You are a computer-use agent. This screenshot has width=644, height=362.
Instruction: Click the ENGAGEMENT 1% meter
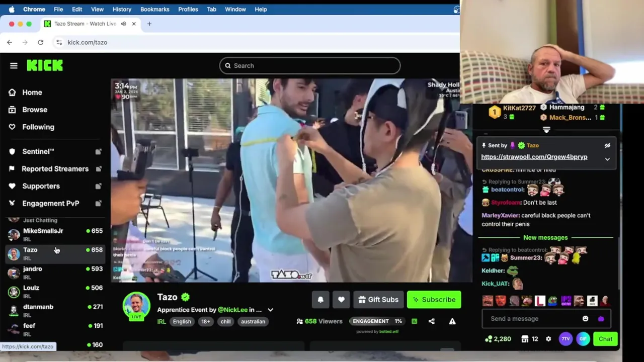pos(377,321)
